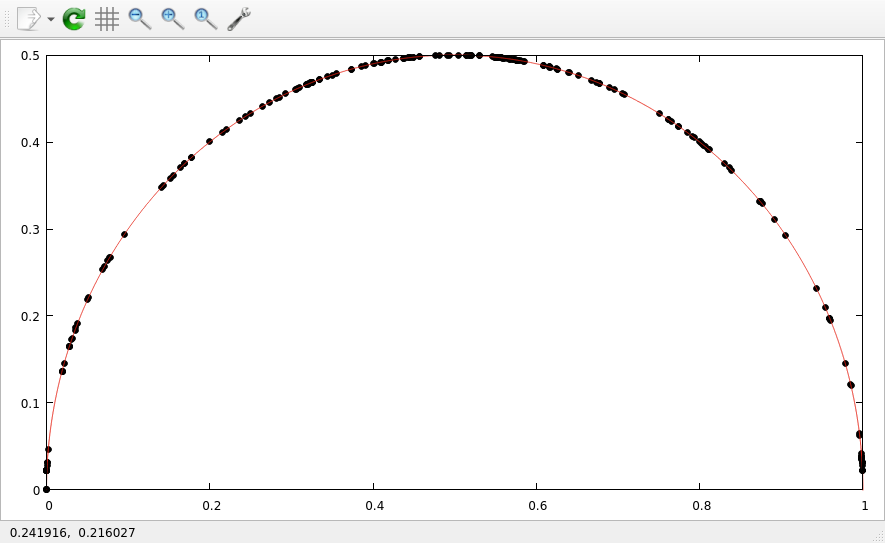Viewport: 885px width, 543px height.
Task: Click the y-axis label 0.4
Action: (x=30, y=143)
